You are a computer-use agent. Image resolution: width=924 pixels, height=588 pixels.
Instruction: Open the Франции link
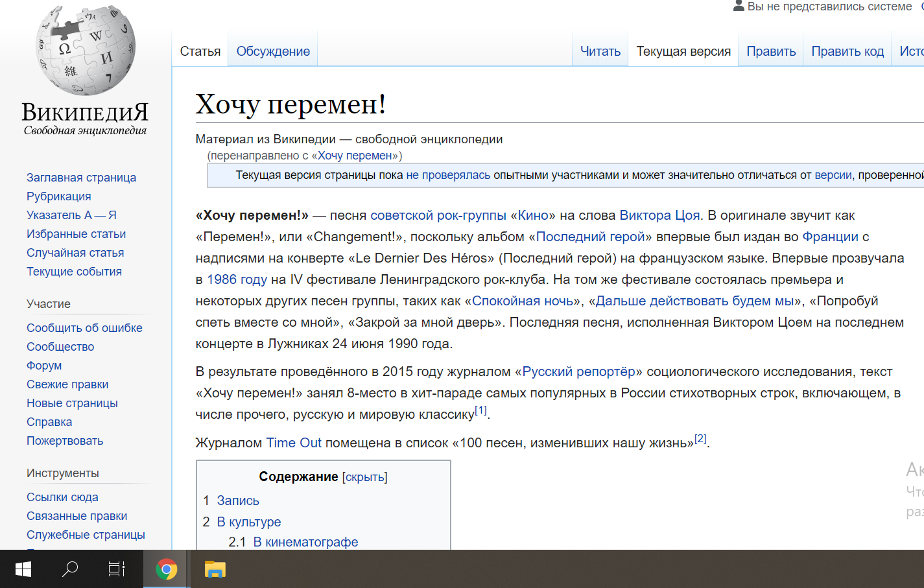830,237
